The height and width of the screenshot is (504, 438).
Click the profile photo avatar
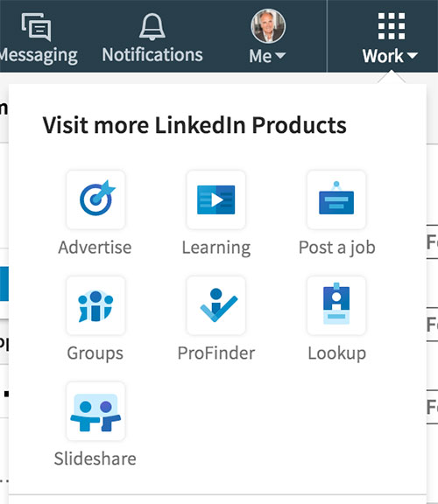point(268,26)
